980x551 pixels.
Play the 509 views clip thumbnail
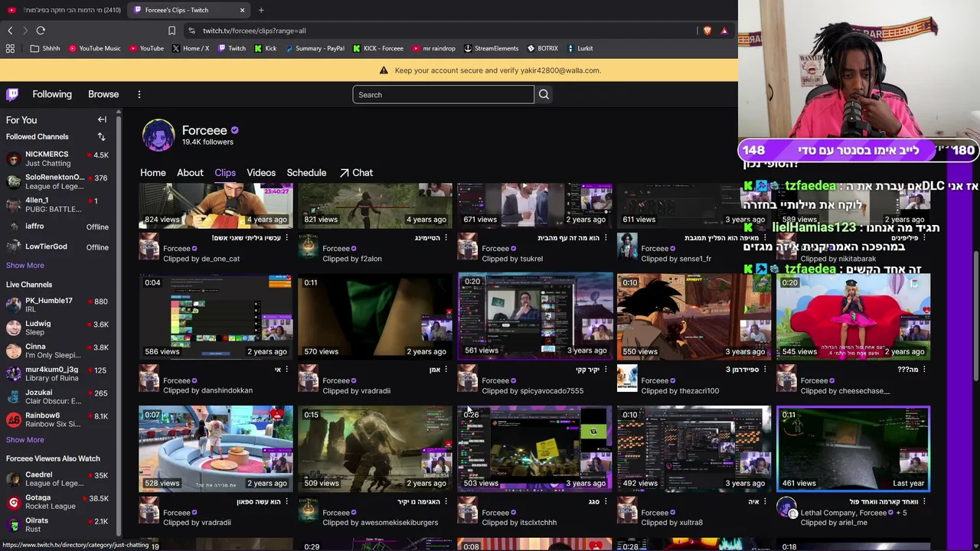pos(375,448)
